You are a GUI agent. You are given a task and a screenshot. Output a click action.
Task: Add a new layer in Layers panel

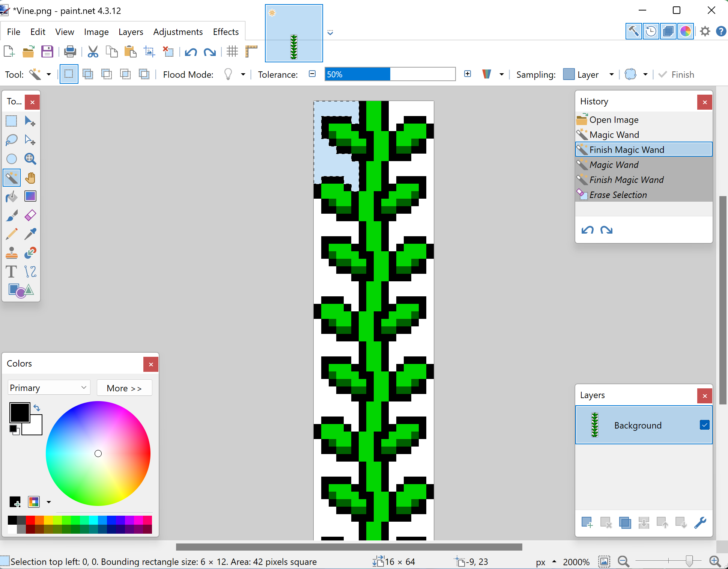587,522
